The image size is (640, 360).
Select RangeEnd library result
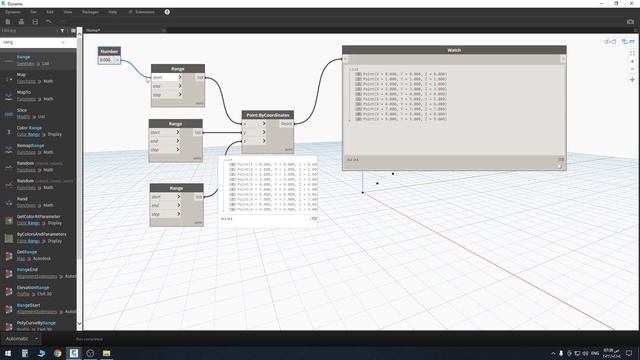coord(38,273)
